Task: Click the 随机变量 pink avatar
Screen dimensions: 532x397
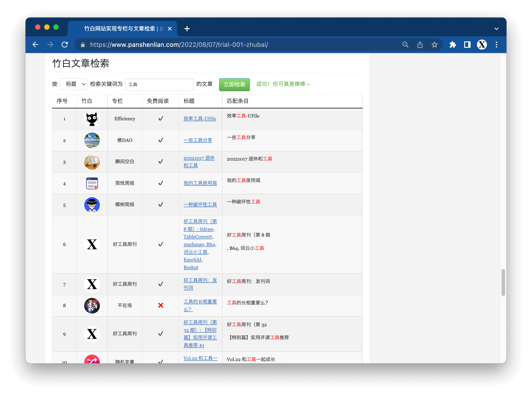Action: [x=92, y=359]
